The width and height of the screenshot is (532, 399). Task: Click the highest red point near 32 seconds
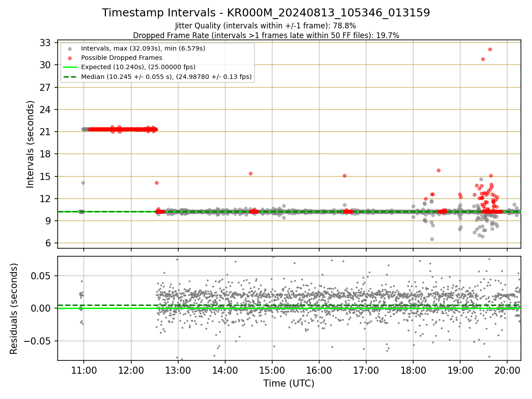[x=490, y=49]
